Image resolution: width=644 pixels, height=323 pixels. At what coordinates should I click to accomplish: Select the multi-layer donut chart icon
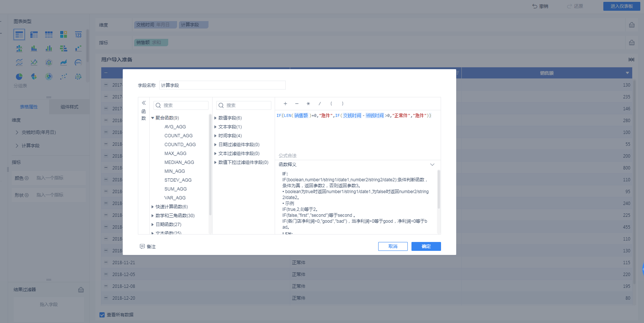pos(49,77)
